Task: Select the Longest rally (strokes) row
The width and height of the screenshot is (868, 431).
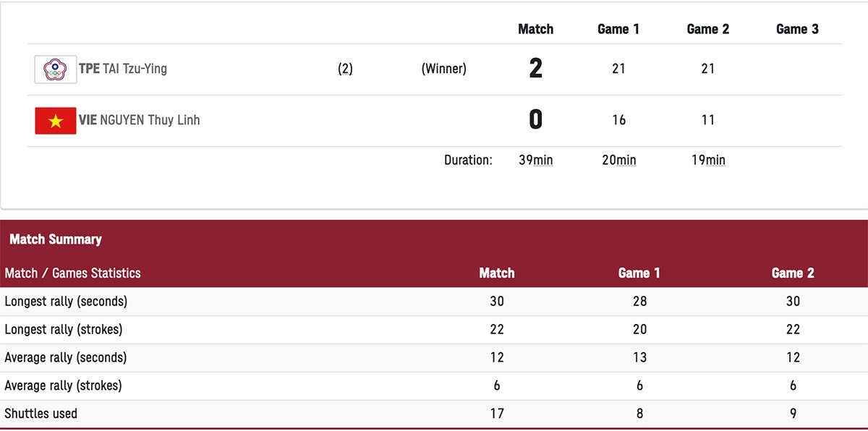Action: point(434,330)
